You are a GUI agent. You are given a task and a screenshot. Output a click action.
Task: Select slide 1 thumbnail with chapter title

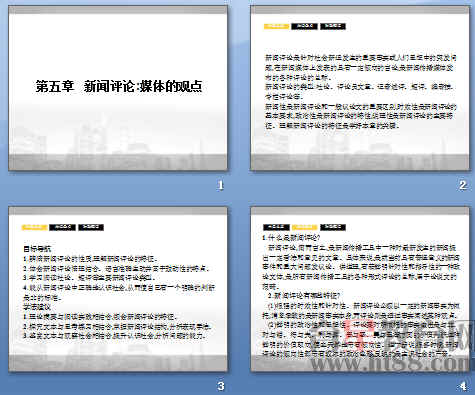coord(118,88)
